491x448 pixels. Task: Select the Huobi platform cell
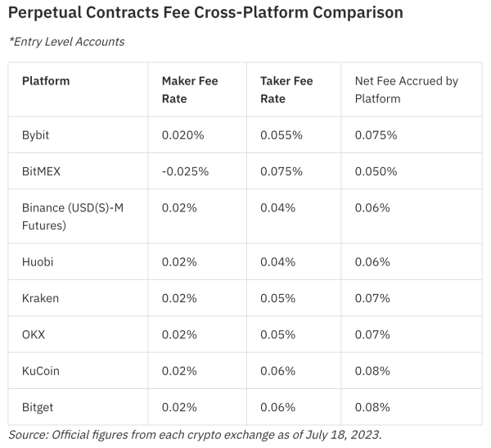click(38, 261)
